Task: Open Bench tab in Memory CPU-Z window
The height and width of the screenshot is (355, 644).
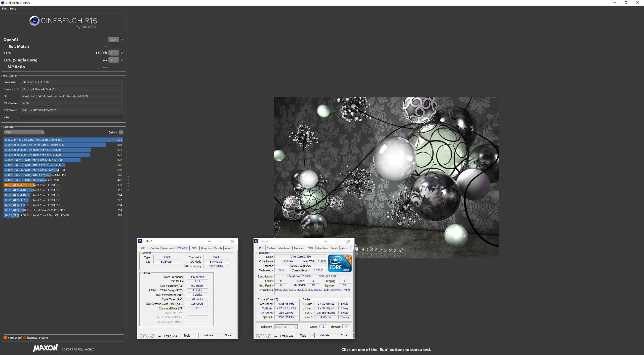Action: (218, 248)
